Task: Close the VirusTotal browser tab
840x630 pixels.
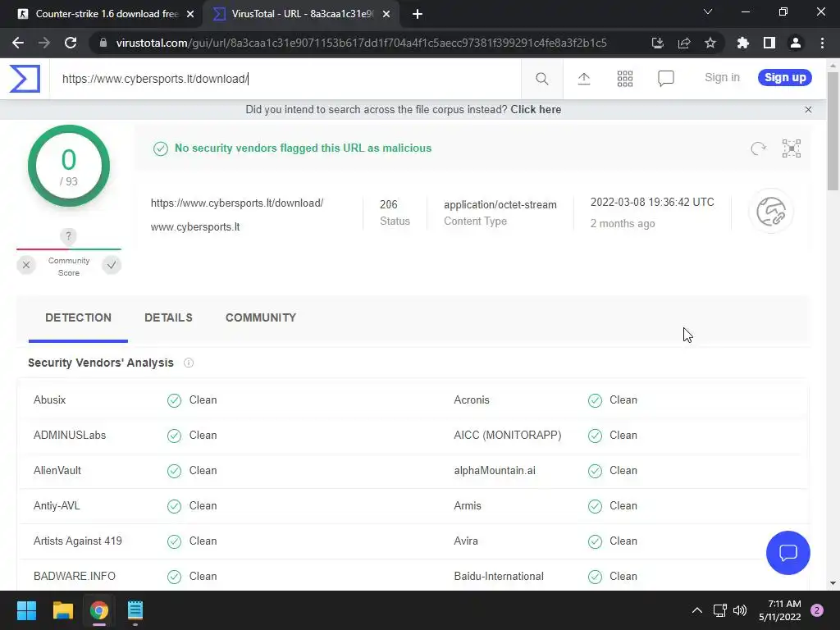Action: tap(386, 14)
